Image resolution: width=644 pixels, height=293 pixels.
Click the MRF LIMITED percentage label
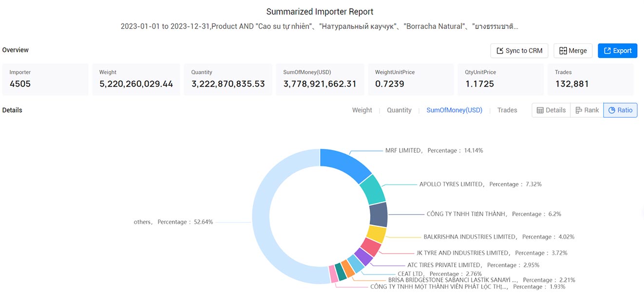(434, 150)
